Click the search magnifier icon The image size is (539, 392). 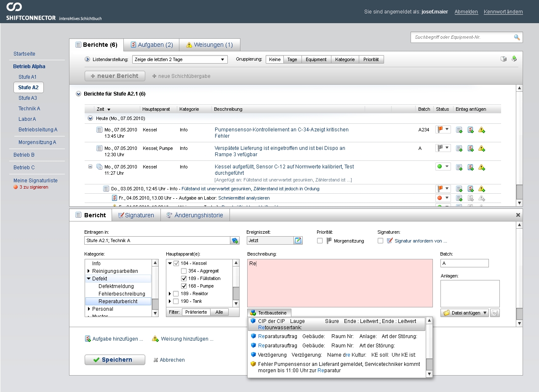[x=517, y=37]
